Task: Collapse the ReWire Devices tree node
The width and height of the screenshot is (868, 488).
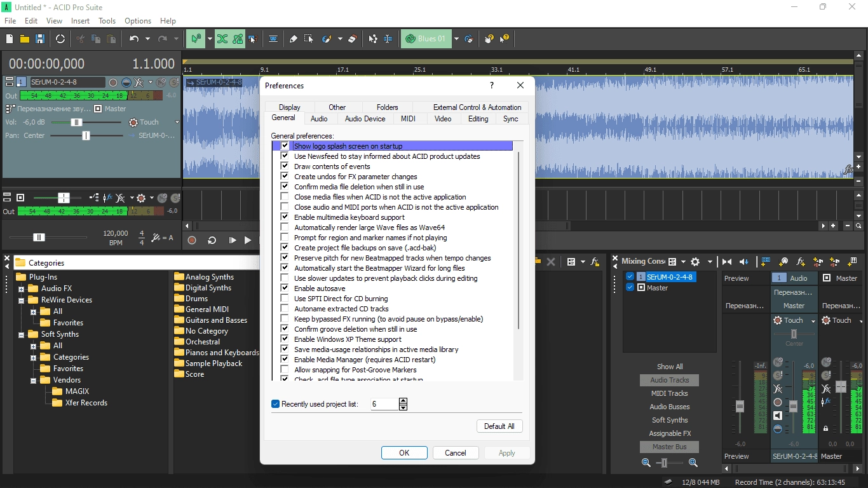Action: (21, 300)
